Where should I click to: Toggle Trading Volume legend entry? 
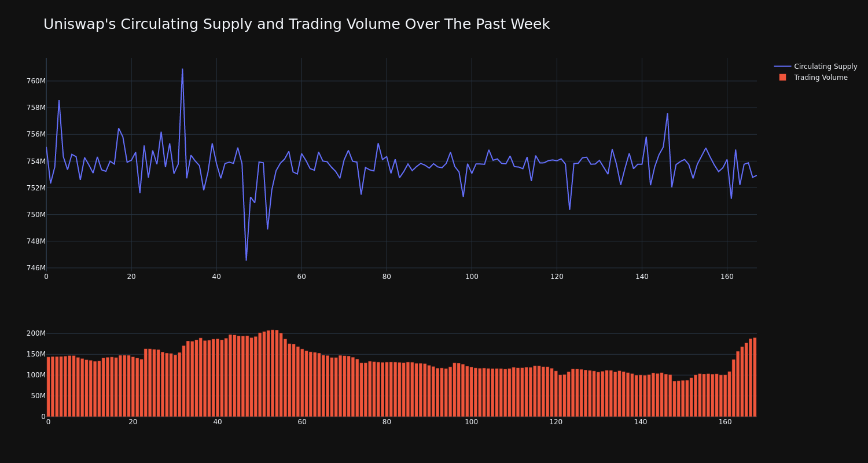coord(813,78)
